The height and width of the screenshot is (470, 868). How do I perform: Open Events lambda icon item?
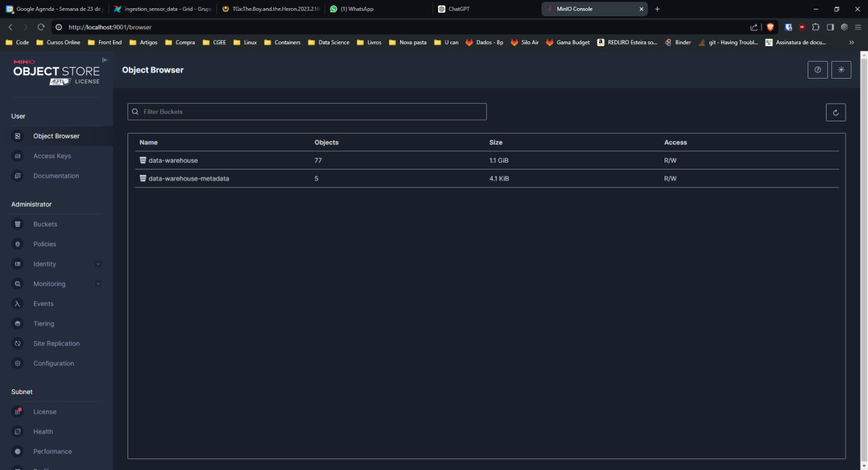point(43,304)
